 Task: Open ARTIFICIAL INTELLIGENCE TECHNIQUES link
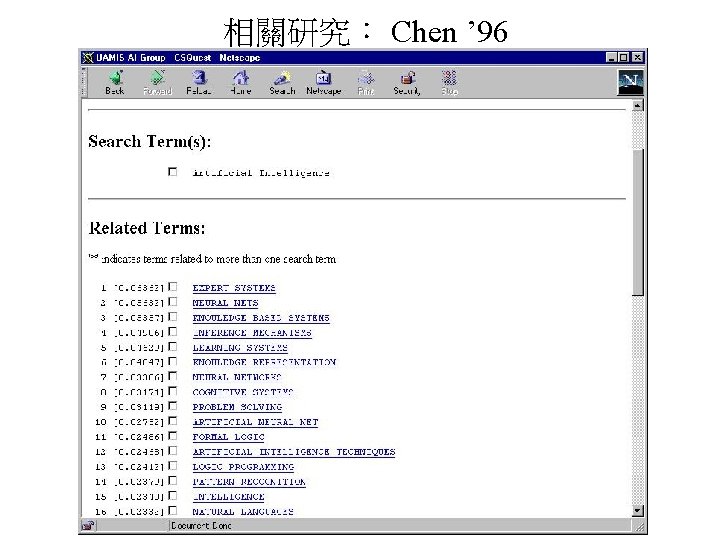pyautogui.click(x=294, y=452)
